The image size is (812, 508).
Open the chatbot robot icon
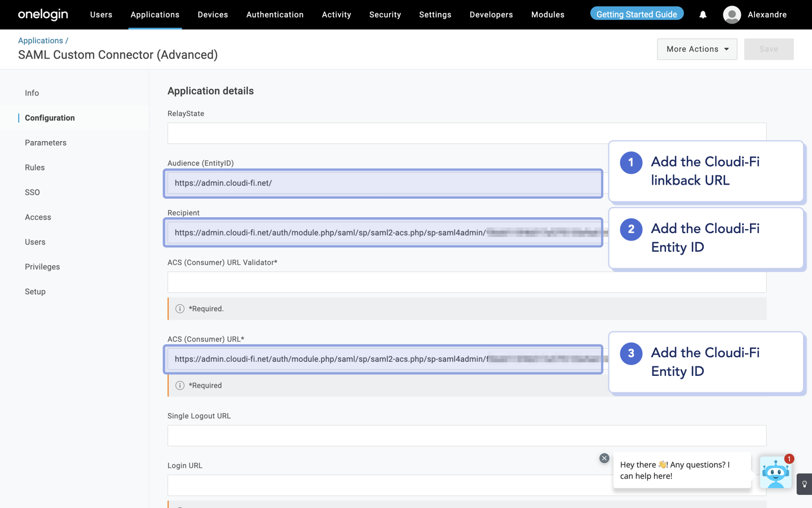(775, 473)
